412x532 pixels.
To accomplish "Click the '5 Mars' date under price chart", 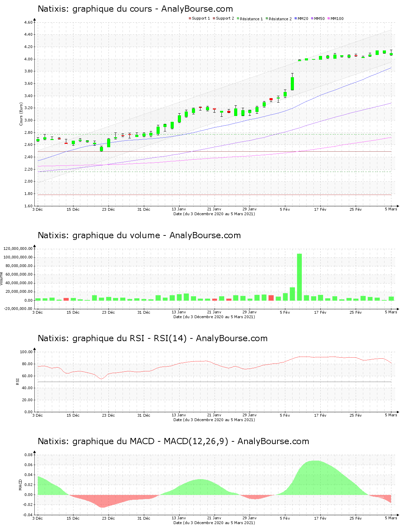I will pyautogui.click(x=391, y=209).
